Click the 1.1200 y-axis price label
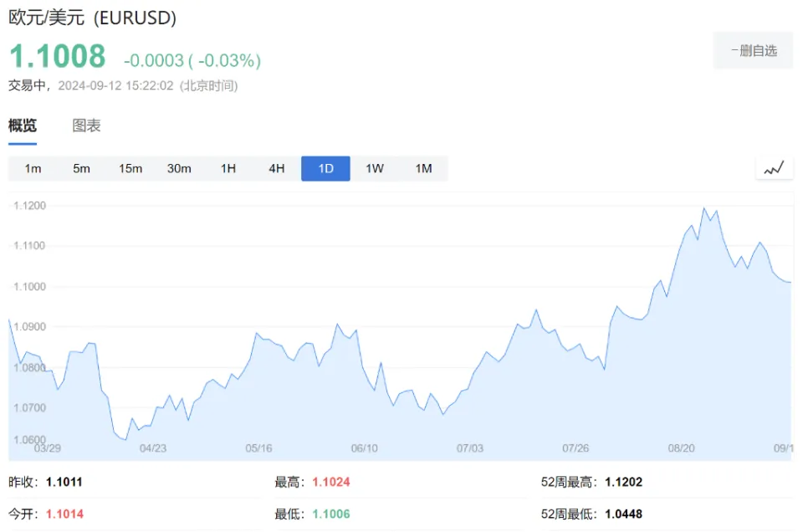 coord(30,206)
